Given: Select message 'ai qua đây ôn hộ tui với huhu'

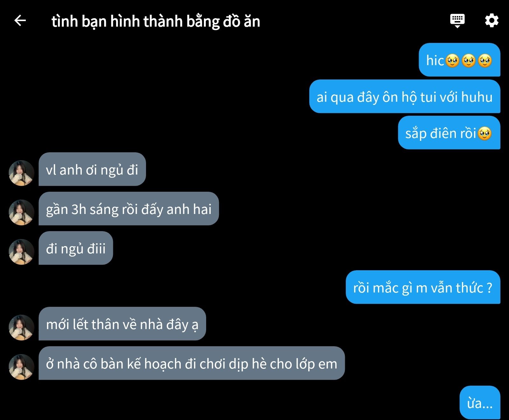Looking at the screenshot, I should point(405,96).
